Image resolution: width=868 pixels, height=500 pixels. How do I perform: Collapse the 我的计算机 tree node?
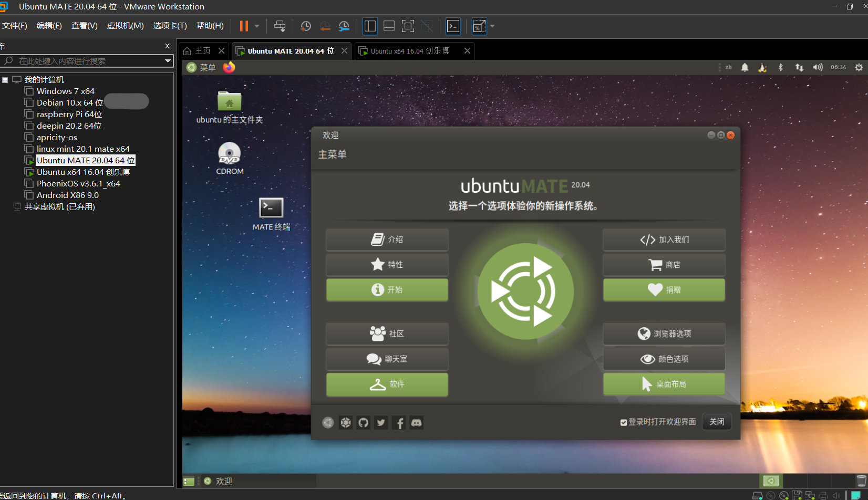5,80
